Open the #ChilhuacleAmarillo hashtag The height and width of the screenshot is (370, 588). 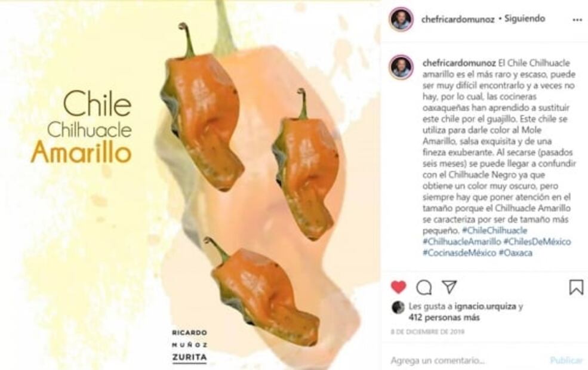(x=461, y=242)
